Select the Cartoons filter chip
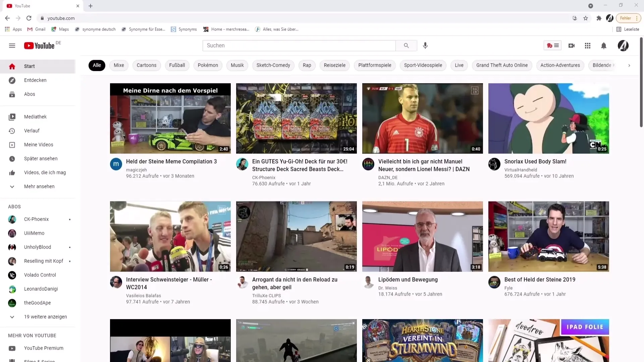 point(147,65)
